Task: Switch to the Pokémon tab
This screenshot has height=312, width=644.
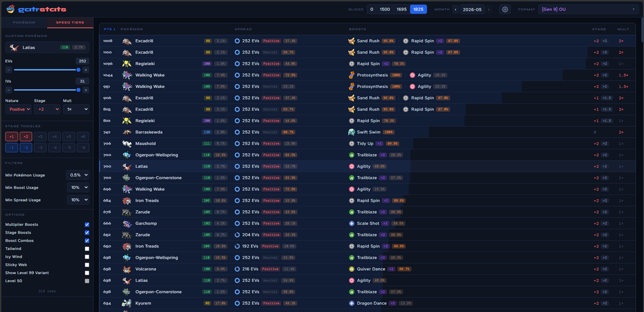Action: [x=24, y=23]
